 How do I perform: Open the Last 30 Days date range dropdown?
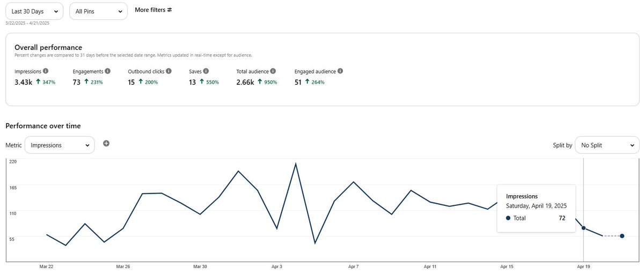click(34, 11)
